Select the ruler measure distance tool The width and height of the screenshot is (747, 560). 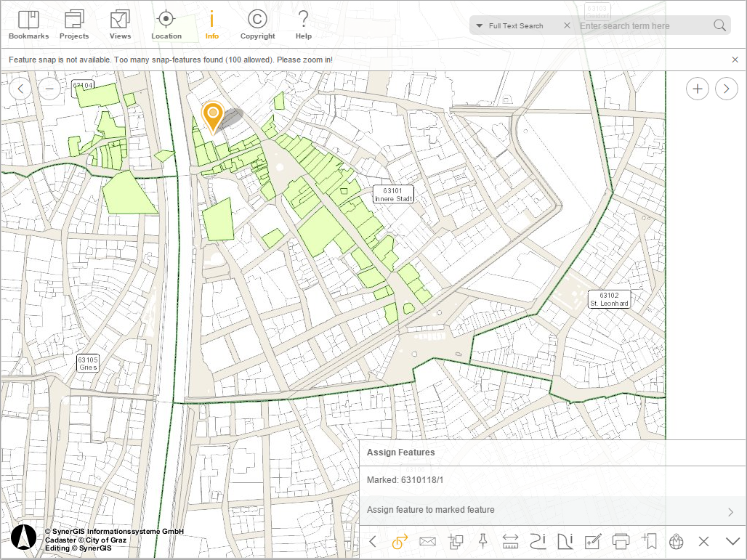pyautogui.click(x=510, y=541)
